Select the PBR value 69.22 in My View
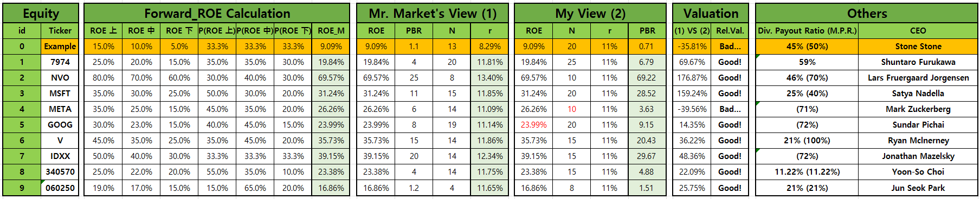 pos(647,78)
